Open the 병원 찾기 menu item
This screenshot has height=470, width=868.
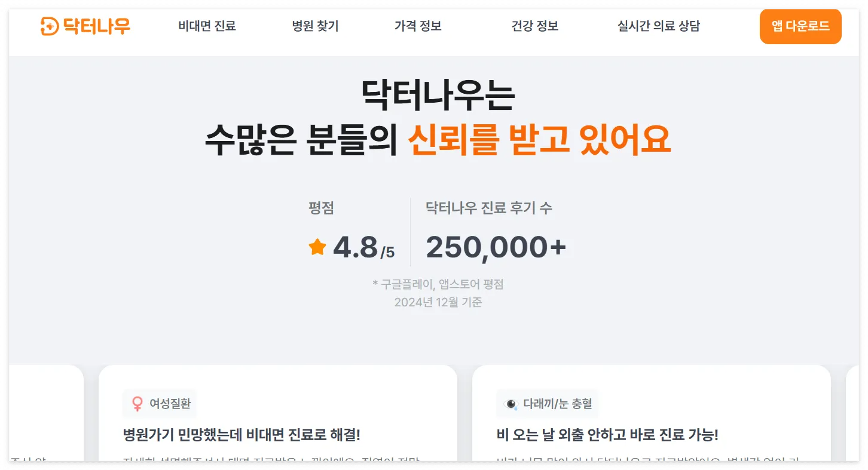pyautogui.click(x=315, y=26)
